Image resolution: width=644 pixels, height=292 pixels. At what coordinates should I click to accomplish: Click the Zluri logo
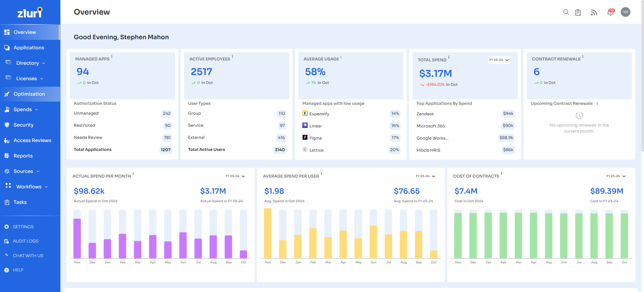click(x=30, y=12)
